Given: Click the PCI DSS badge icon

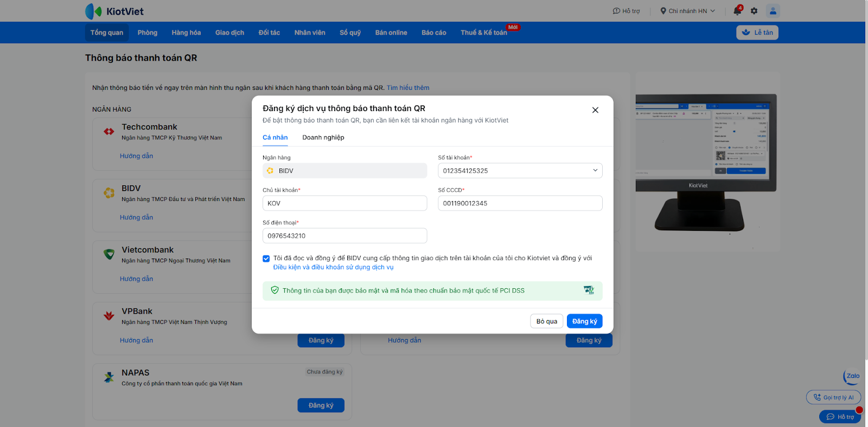Looking at the screenshot, I should [589, 290].
